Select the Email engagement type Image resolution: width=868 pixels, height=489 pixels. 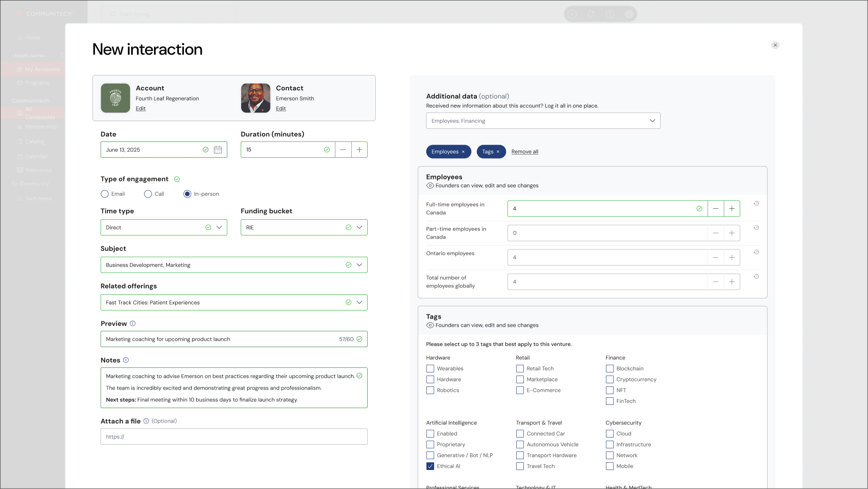[105, 194]
